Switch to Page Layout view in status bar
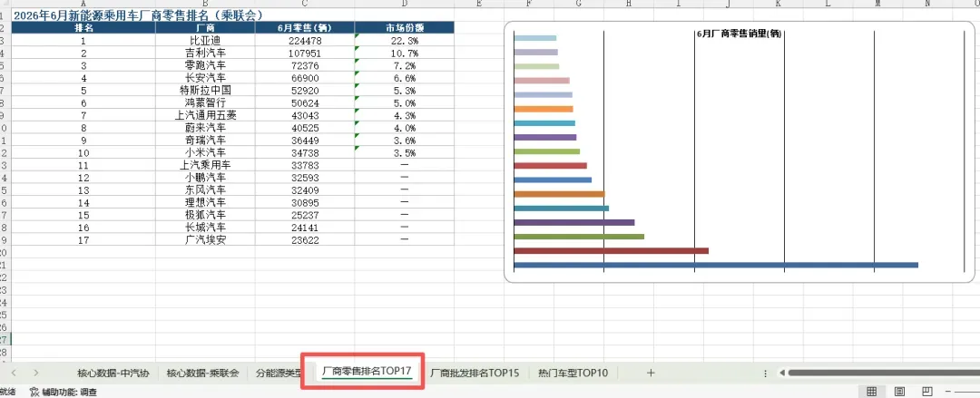980x398 pixels. point(900,392)
